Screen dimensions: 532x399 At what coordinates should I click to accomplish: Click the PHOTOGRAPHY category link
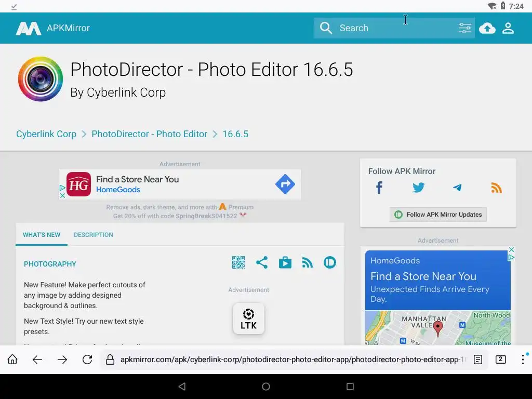[x=50, y=264]
